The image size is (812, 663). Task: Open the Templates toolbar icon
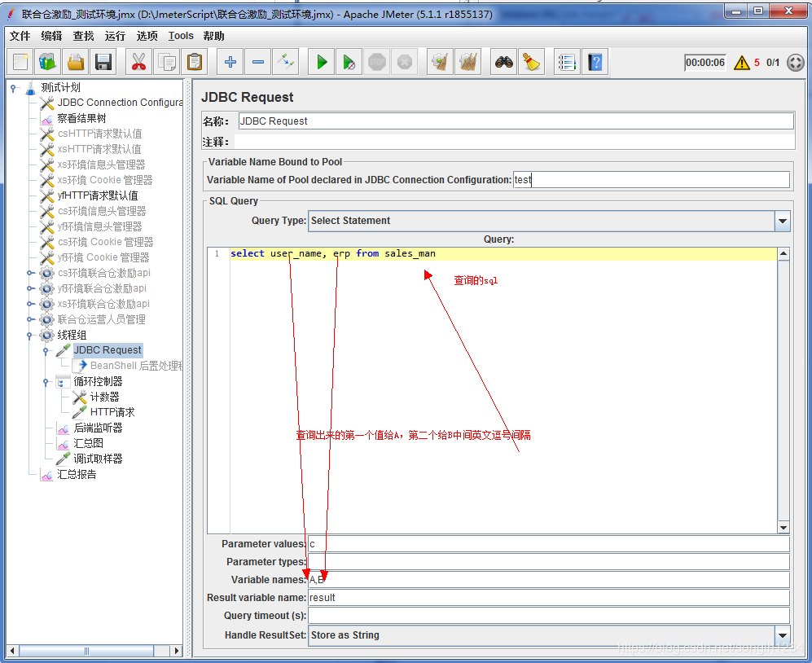point(47,63)
